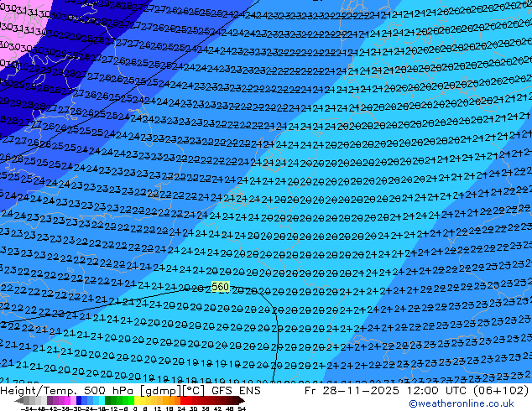Click the yellow swatch on the temperature scale
Screen dimensions: 532x411
(x=137, y=400)
